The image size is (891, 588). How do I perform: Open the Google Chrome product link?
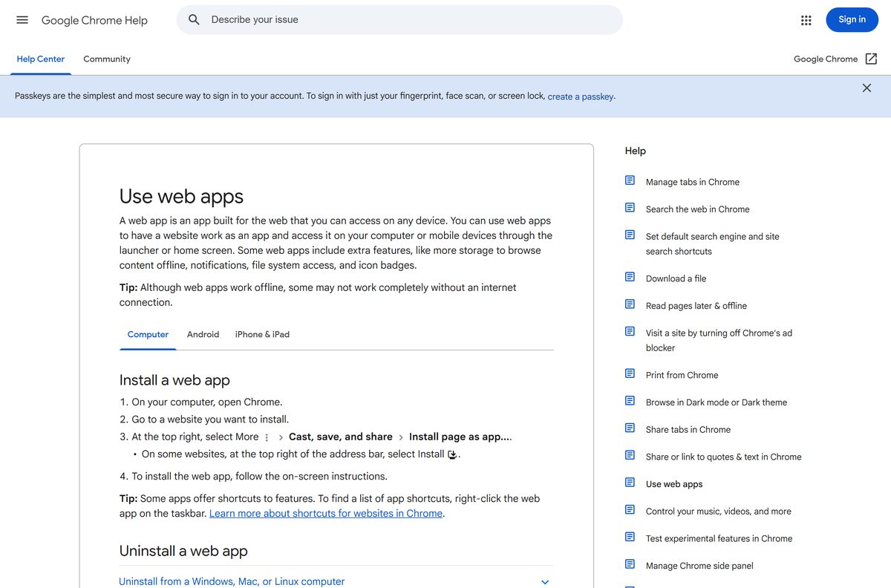(826, 59)
